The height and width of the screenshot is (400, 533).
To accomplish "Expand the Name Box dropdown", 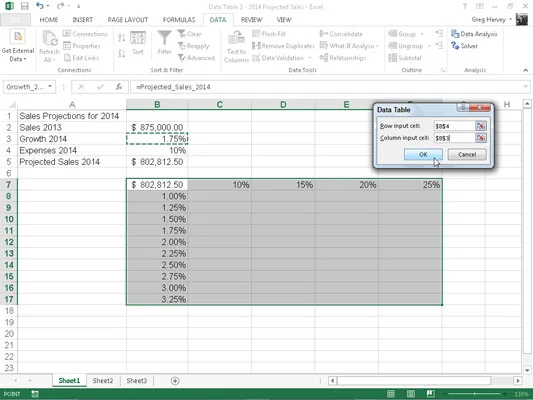I will tap(50, 87).
